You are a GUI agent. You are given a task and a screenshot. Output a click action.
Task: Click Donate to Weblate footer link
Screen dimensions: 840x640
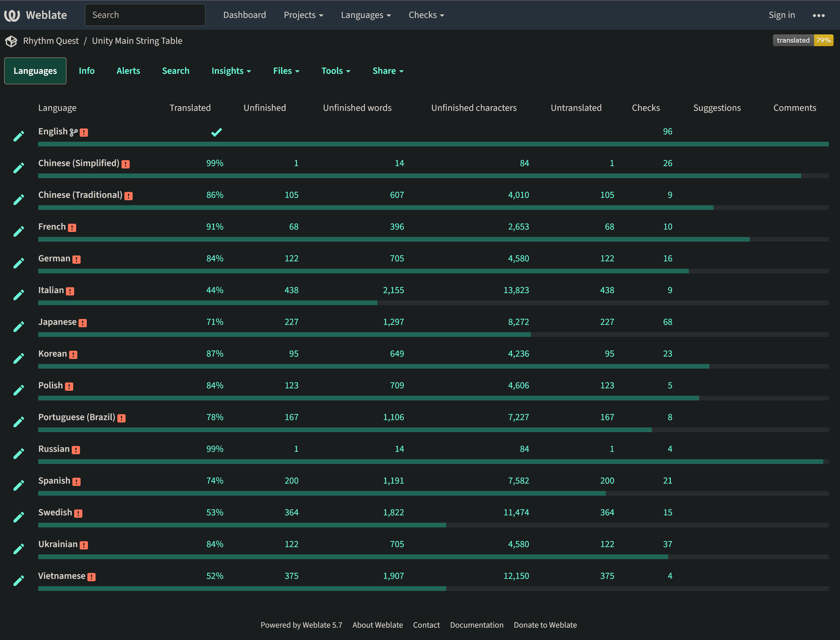pos(545,625)
